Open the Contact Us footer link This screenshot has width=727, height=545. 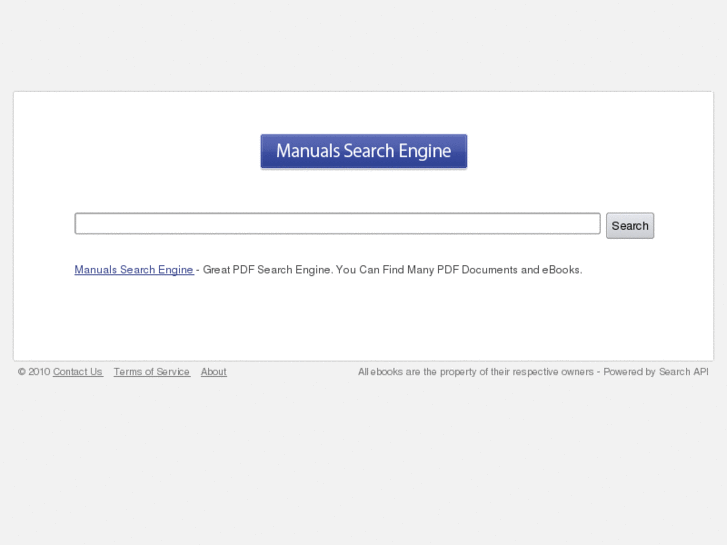click(77, 372)
